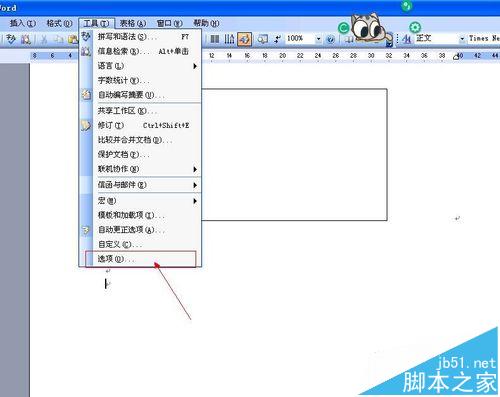Click inside the rectangle shape in document
This screenshot has width=500, height=397.
click(294, 154)
